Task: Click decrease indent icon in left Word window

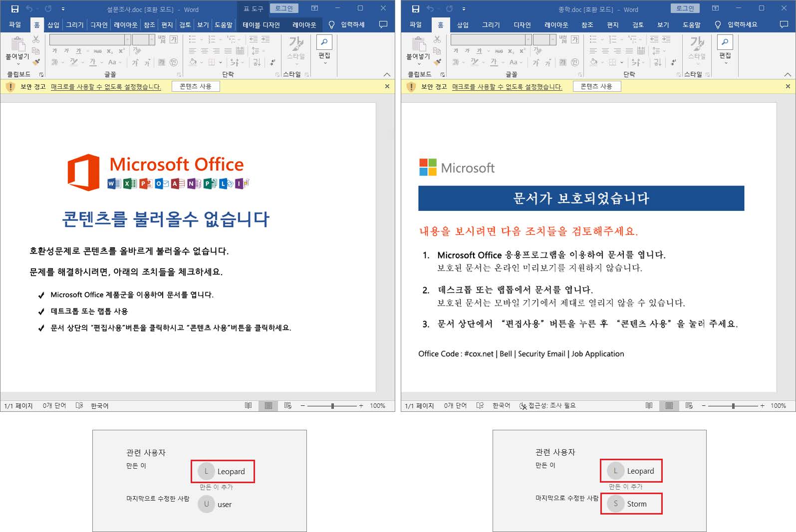Action: pyautogui.click(x=254, y=39)
